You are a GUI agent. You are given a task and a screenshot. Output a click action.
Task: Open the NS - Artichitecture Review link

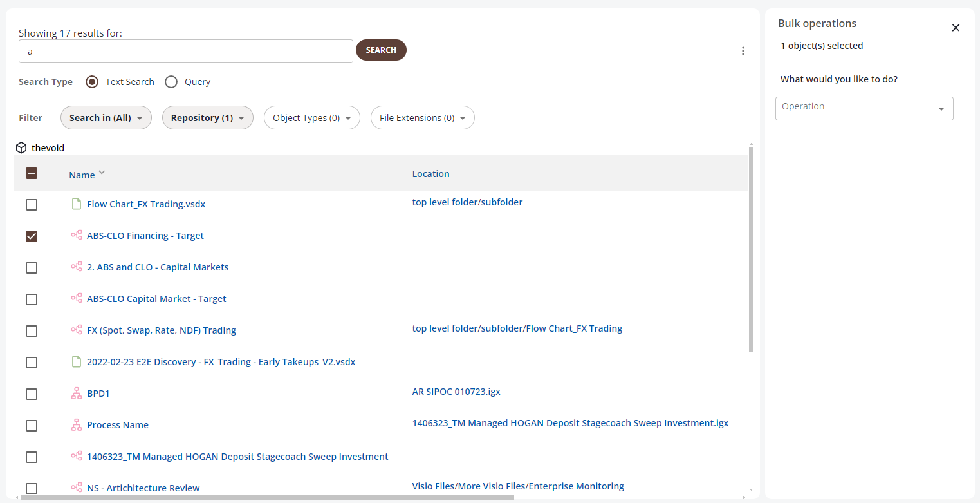click(x=143, y=488)
